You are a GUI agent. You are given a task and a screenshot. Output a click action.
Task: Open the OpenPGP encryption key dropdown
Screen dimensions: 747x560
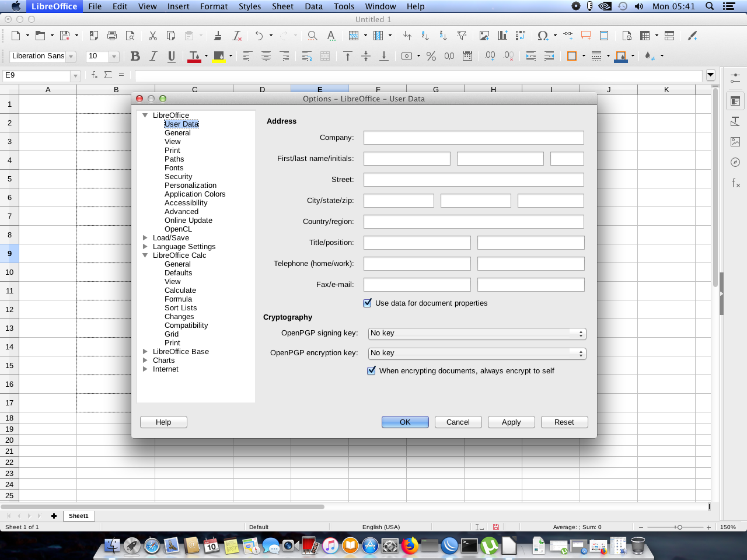(x=477, y=353)
